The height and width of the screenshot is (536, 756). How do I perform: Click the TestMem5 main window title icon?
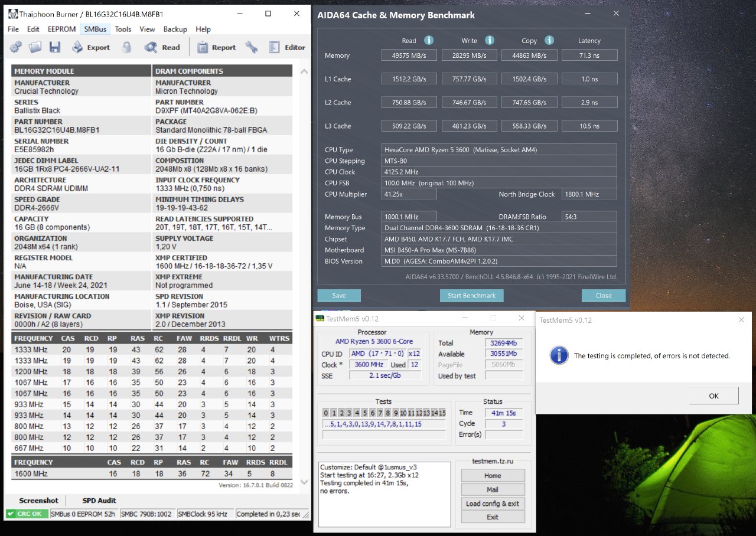pyautogui.click(x=320, y=320)
